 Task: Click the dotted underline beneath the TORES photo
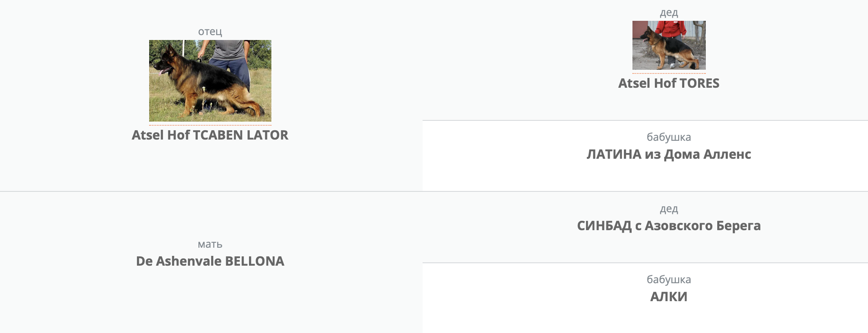click(669, 73)
